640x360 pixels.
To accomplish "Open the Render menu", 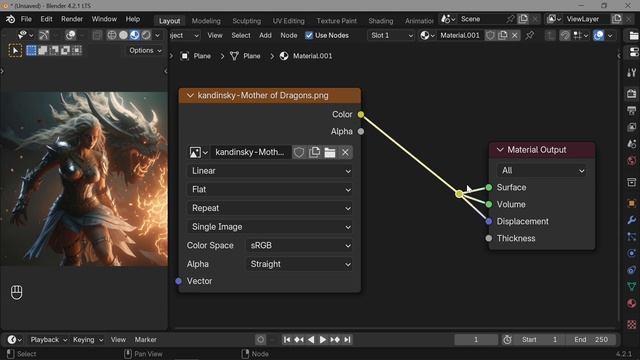I will [x=72, y=19].
